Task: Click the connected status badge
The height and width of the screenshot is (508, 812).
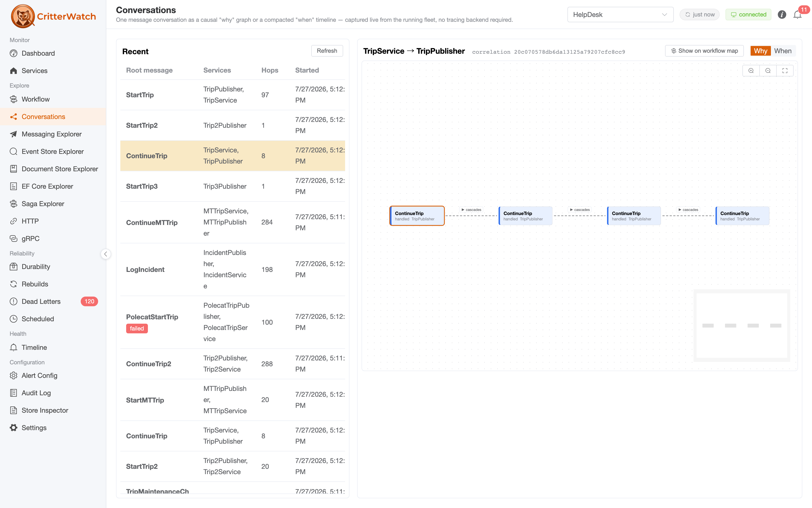Action: pos(748,15)
